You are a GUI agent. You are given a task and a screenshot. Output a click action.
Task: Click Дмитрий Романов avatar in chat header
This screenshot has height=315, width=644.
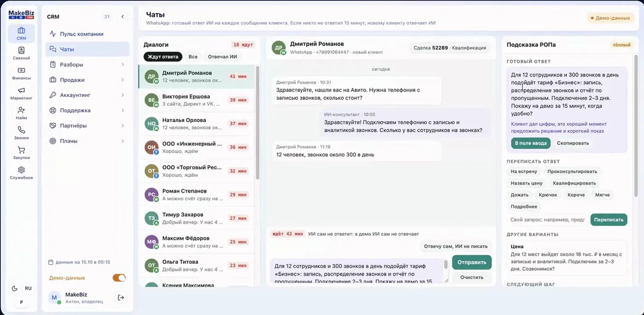[x=278, y=48]
